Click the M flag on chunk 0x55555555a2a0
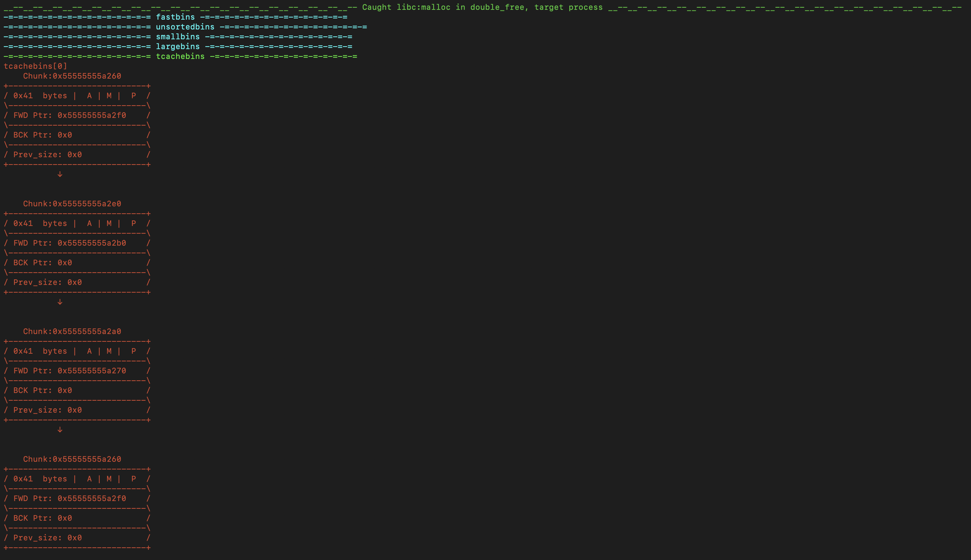 [x=108, y=351]
